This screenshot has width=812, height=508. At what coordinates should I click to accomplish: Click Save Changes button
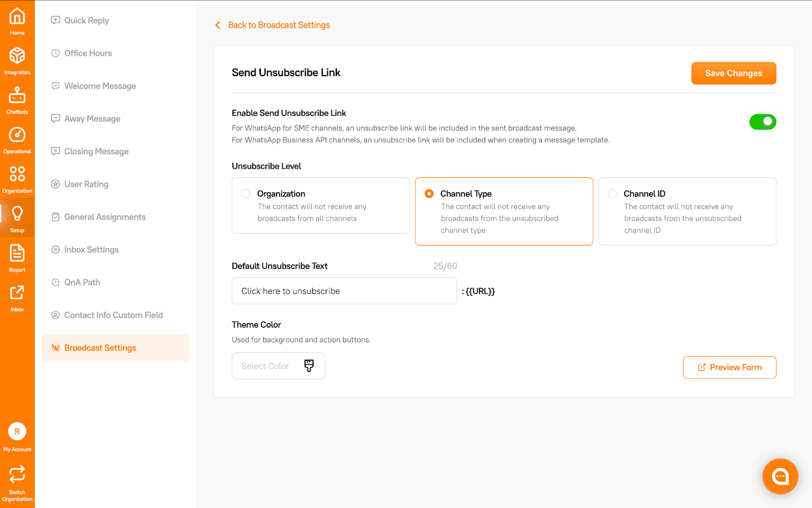click(x=734, y=73)
